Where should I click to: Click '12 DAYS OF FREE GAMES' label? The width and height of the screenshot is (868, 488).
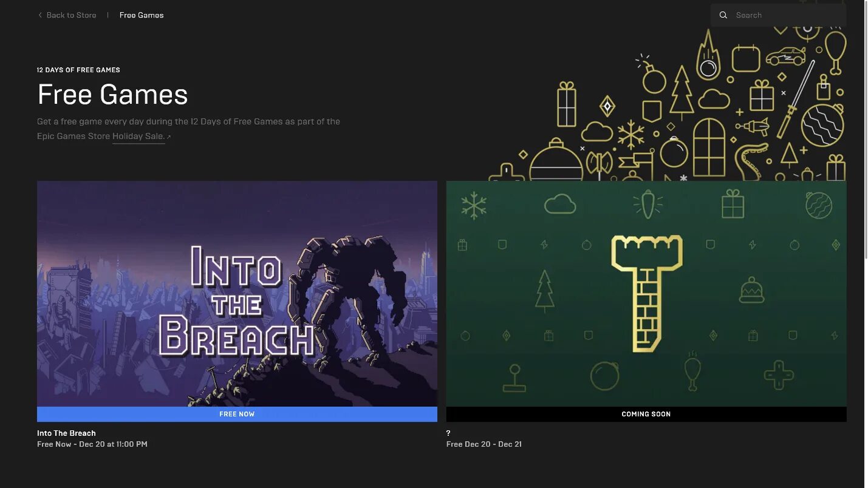78,70
